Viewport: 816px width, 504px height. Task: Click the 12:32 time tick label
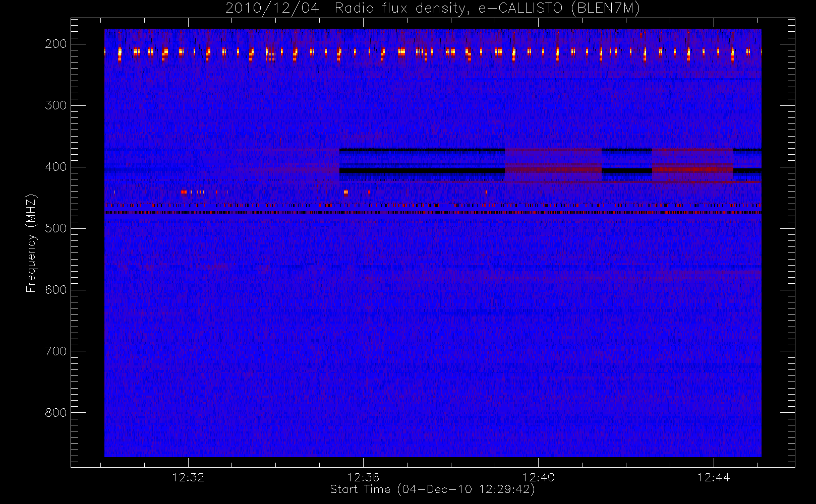coord(188,477)
